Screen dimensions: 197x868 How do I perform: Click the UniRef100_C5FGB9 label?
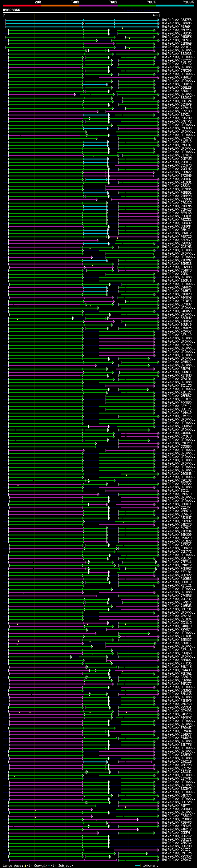176,128
